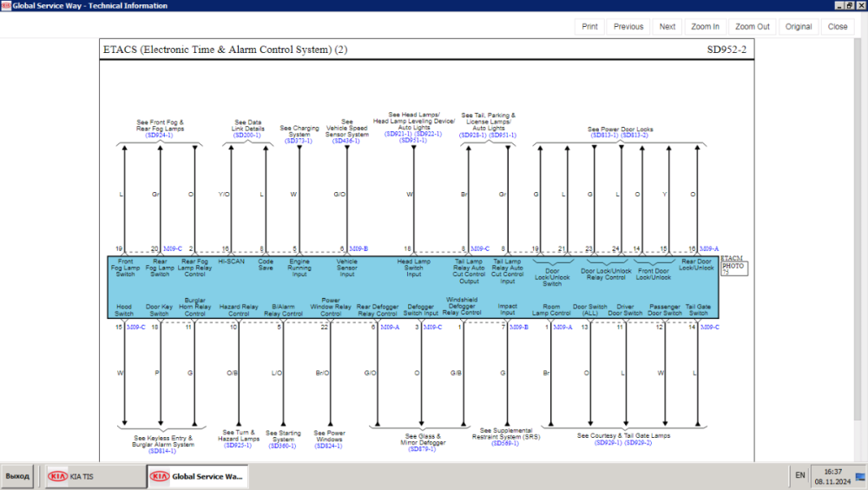Viewport: 868px width, 490px height.
Task: Click the Power Window Relay Control label
Action: point(331,307)
